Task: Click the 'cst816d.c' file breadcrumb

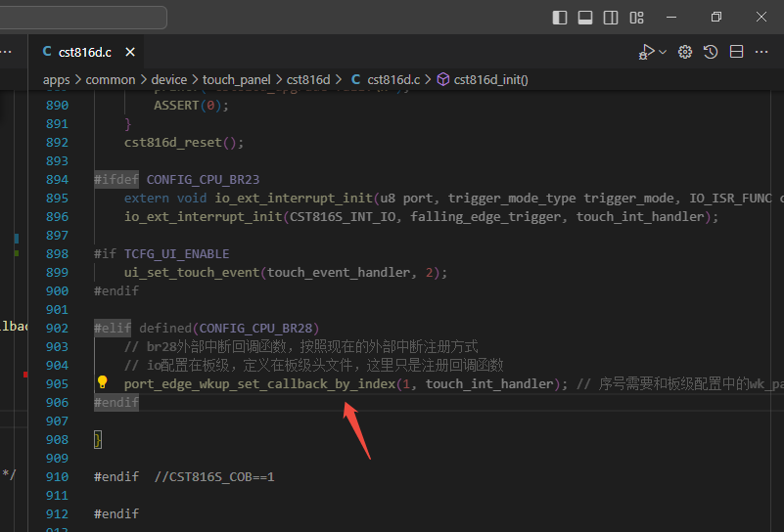Action: [x=393, y=80]
